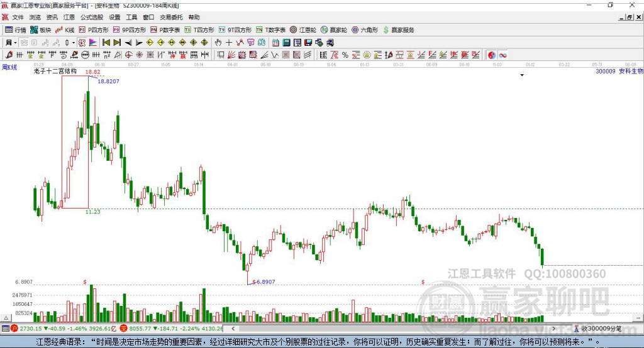Select the pencil draw tool at toolbar start
This screenshot has width=644, height=348.
click(9, 55)
